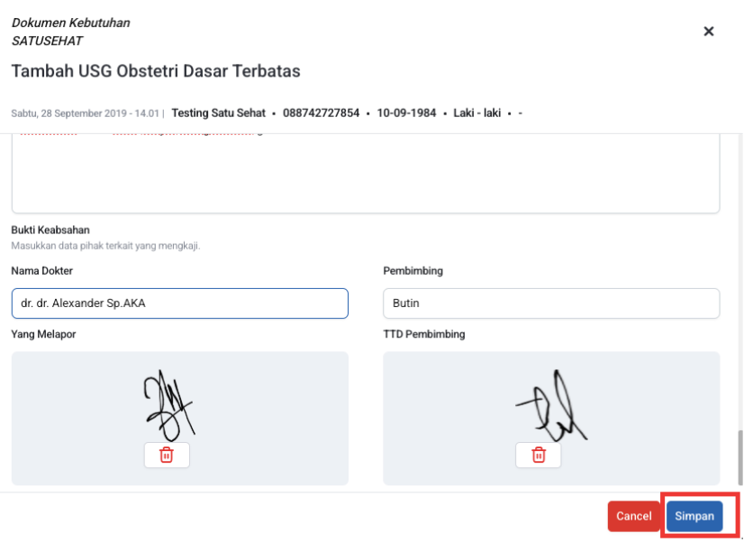
Task: Click the Dokumen Kebutuhan SATUSEHAT header
Action: 70,32
